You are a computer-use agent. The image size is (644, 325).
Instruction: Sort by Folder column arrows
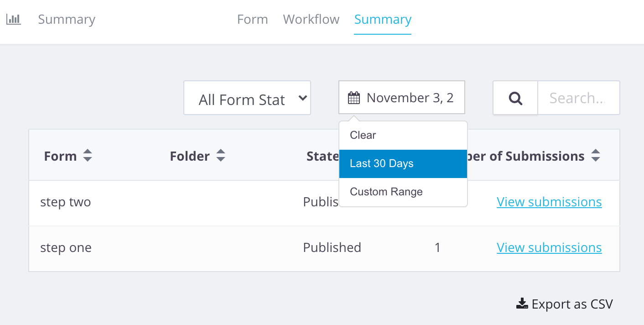[221, 156]
